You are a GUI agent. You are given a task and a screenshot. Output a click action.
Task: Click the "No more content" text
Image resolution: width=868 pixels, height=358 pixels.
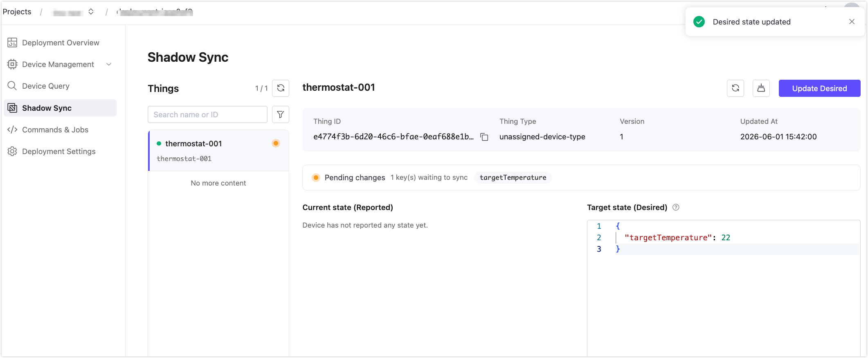point(218,183)
